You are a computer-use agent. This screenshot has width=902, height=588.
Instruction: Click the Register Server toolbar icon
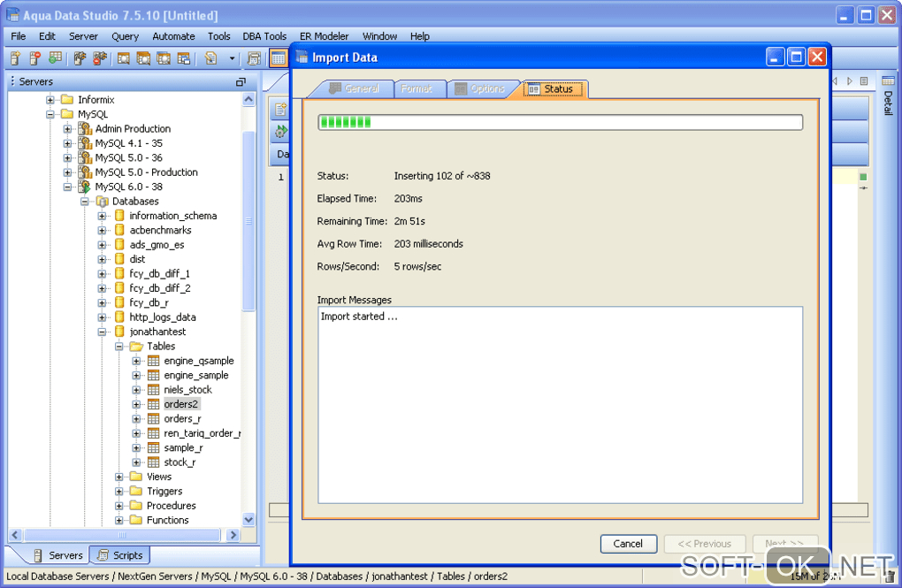pos(16,58)
